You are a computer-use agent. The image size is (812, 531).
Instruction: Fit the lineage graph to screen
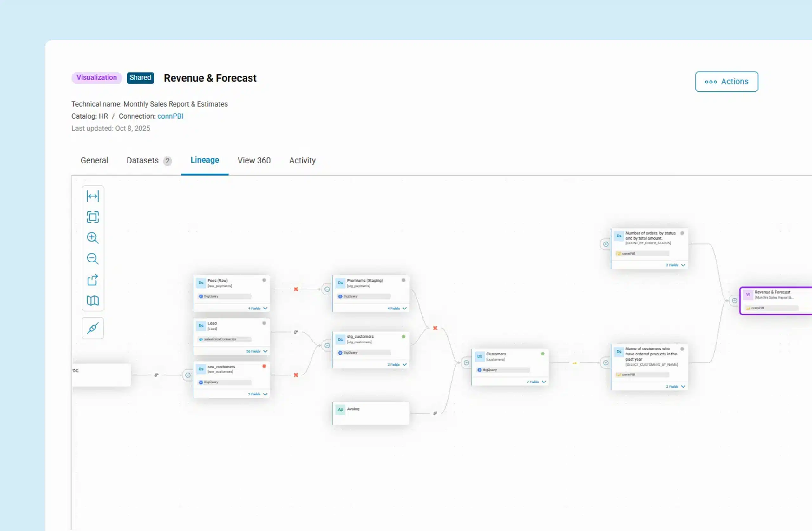pos(93,216)
